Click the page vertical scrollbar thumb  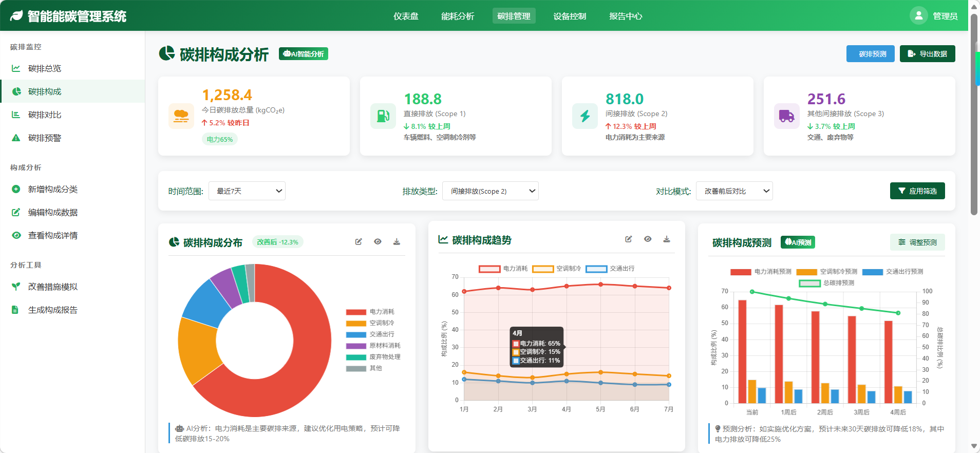tap(974, 113)
